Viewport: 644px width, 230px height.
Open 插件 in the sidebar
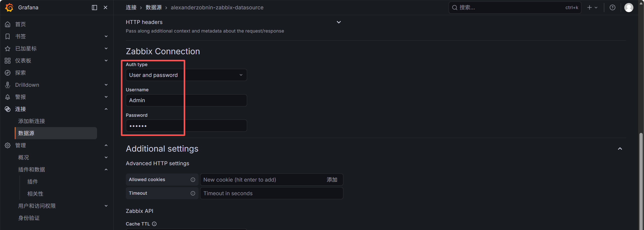pos(33,182)
